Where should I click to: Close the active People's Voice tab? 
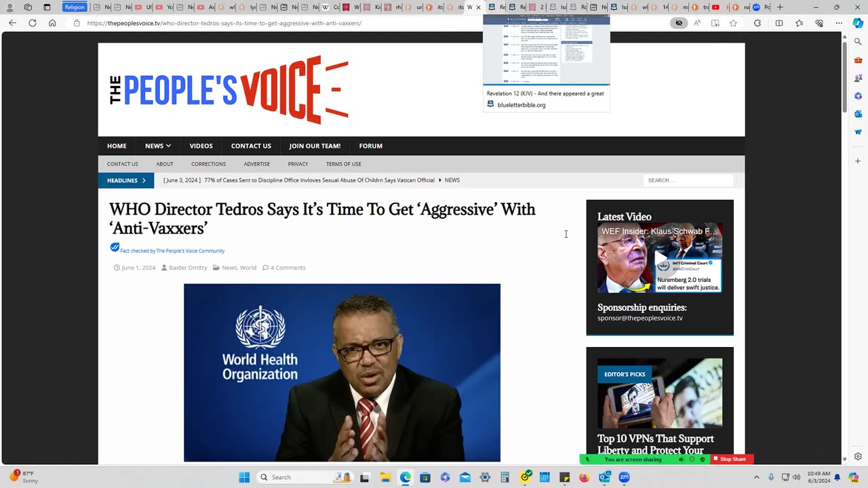point(478,7)
